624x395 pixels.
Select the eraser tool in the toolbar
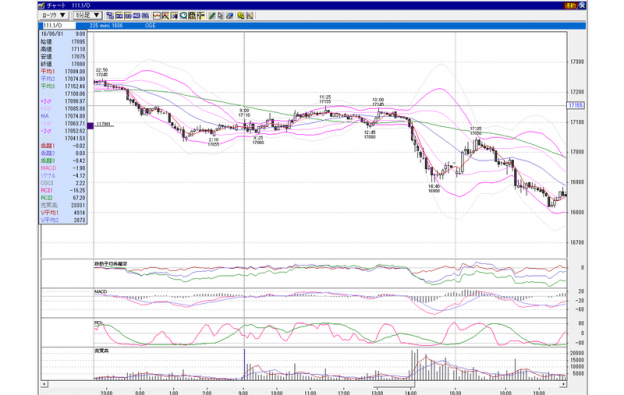(x=230, y=16)
